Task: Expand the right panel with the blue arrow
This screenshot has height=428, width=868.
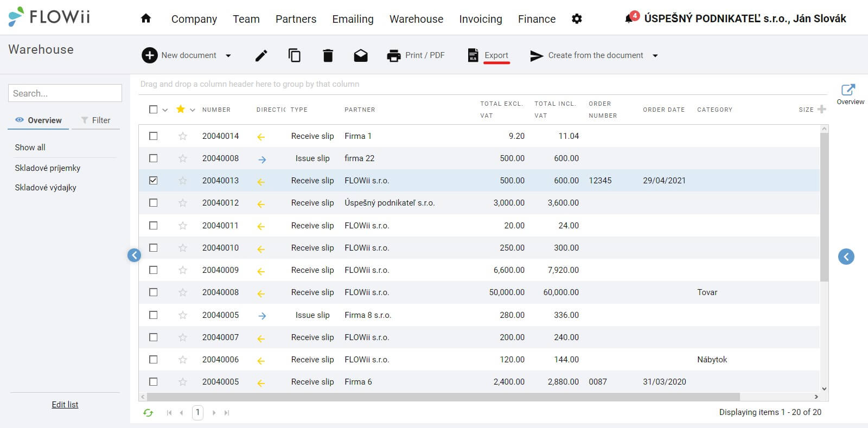Action: tap(846, 257)
